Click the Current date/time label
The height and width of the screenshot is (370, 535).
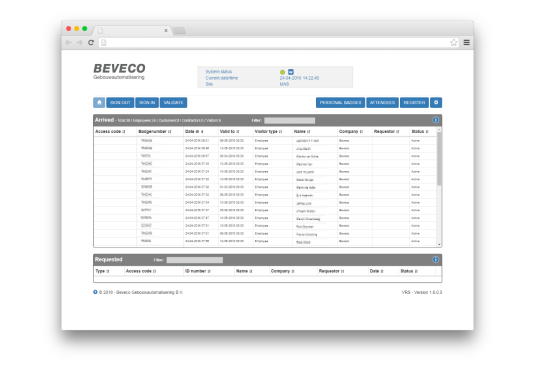pos(221,78)
